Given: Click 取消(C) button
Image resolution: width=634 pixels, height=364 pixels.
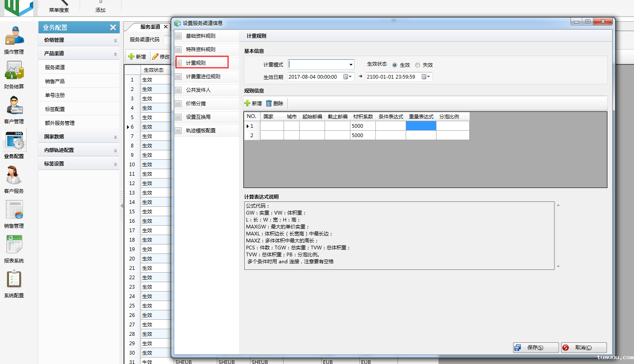Looking at the screenshot, I should pos(583,348).
